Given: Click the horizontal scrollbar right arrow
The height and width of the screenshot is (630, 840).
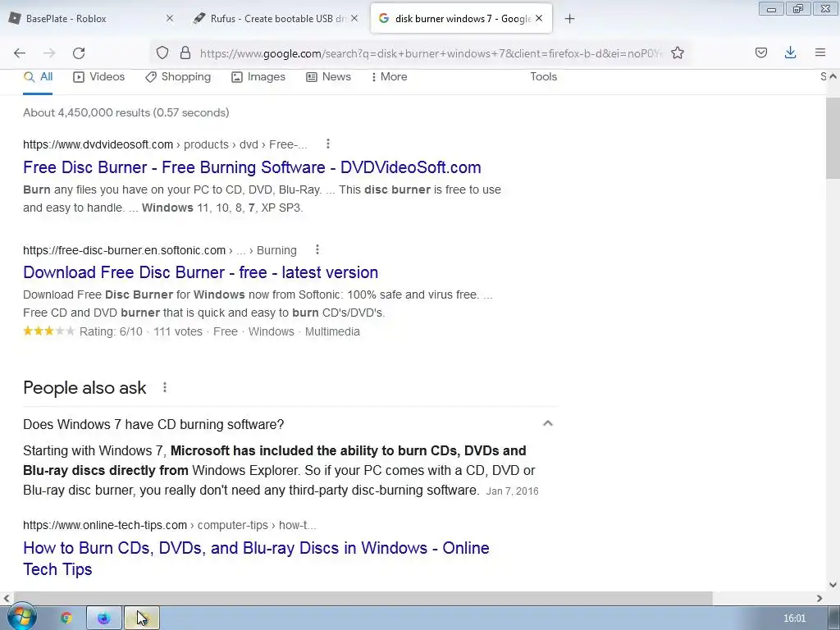Looking at the screenshot, I should (x=819, y=598).
